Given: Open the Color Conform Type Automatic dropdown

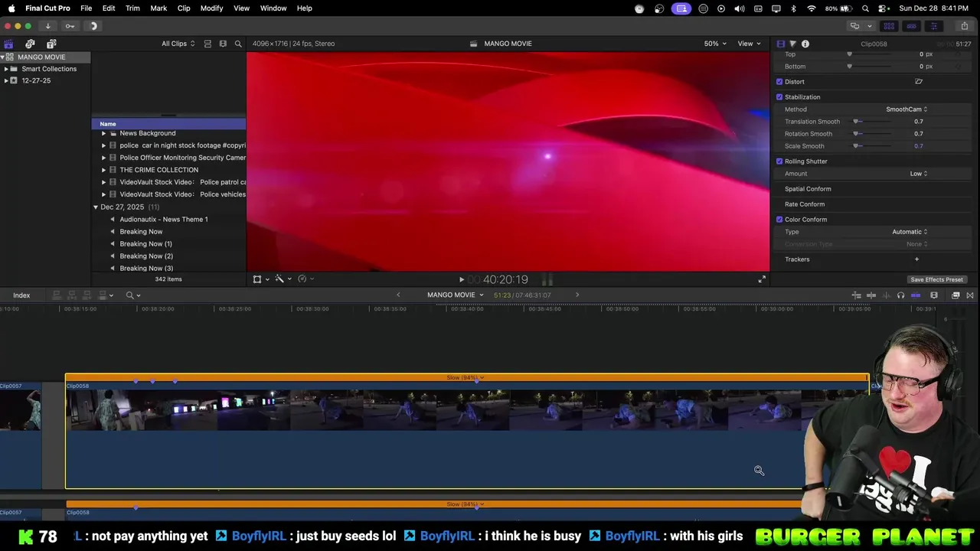Looking at the screenshot, I should click(910, 232).
